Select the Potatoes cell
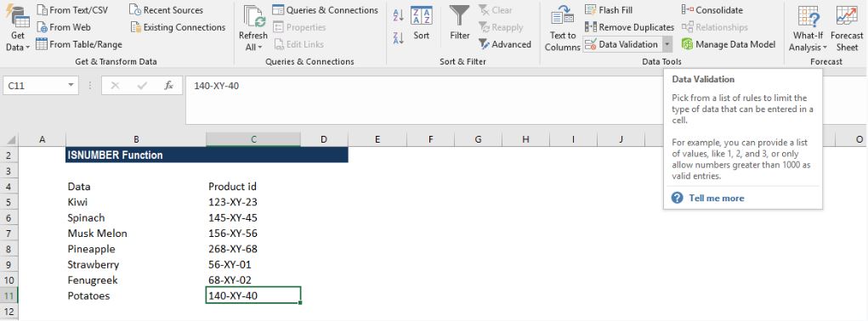Viewport: 868px width, 321px height. (136, 296)
